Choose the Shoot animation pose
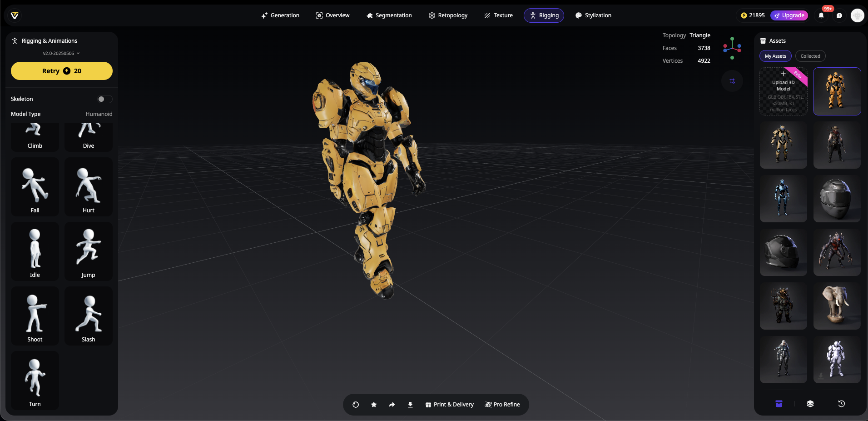 pyautogui.click(x=35, y=316)
